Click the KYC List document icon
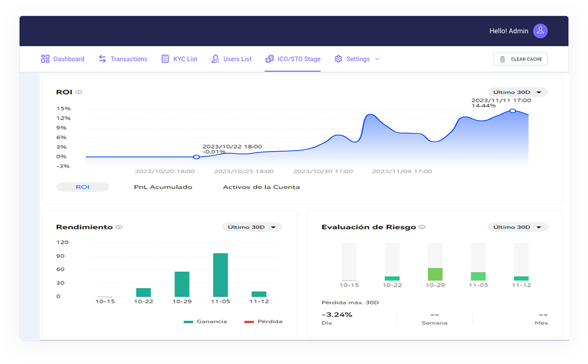 click(165, 59)
